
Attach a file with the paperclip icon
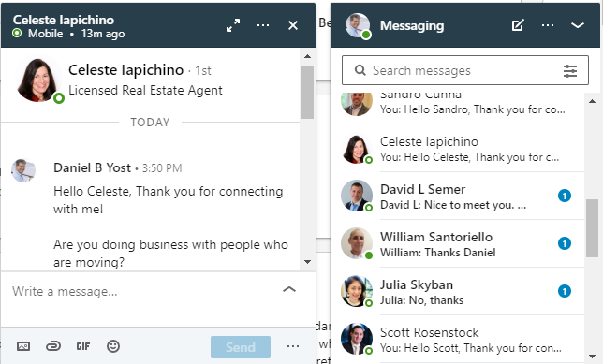point(53,346)
